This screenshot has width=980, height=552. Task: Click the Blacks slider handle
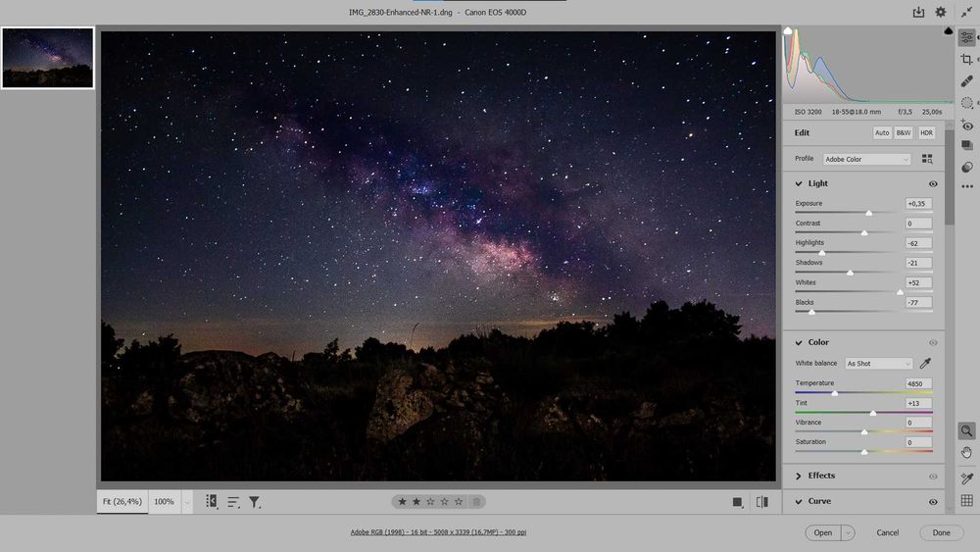[811, 312]
